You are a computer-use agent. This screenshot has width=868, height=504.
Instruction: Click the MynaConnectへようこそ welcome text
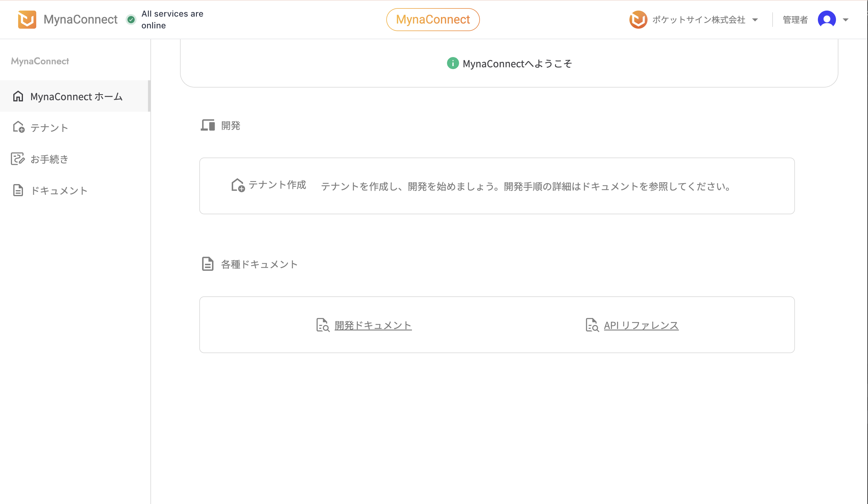(x=517, y=64)
